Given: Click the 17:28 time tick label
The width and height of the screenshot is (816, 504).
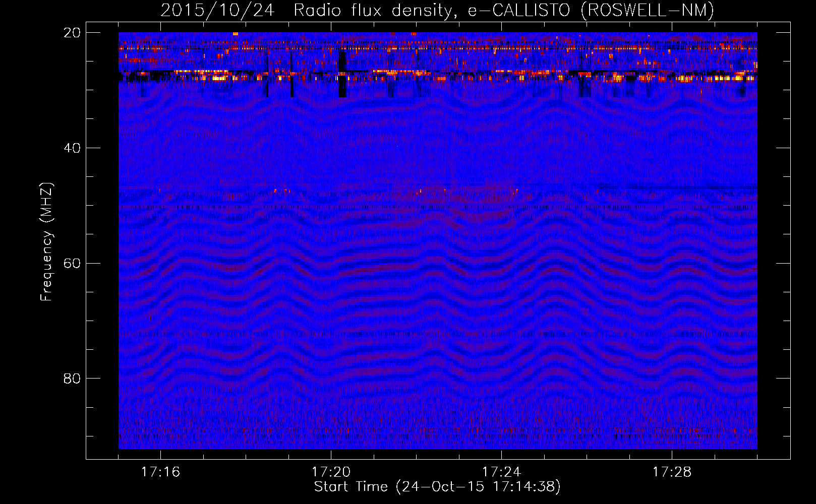Looking at the screenshot, I should click(x=672, y=472).
